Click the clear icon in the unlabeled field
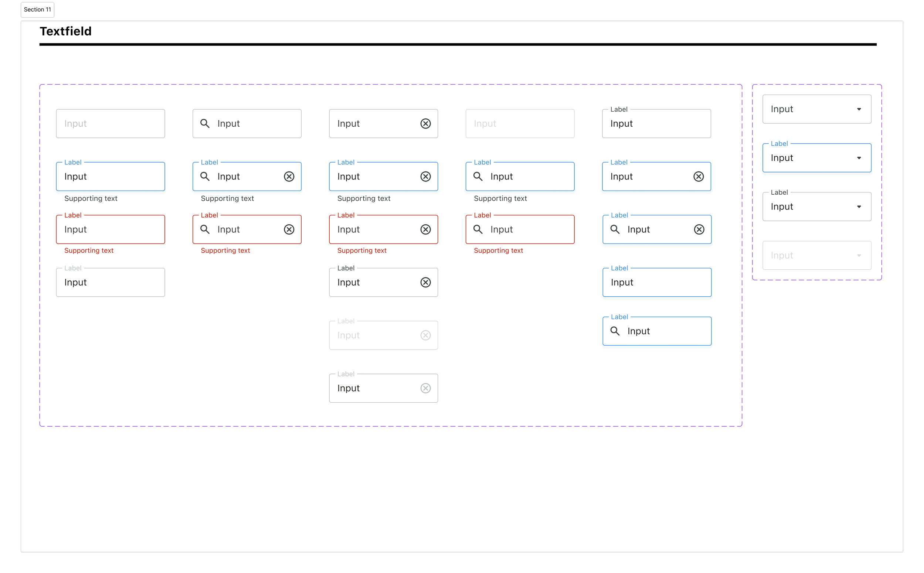The width and height of the screenshot is (924, 573). tap(425, 123)
